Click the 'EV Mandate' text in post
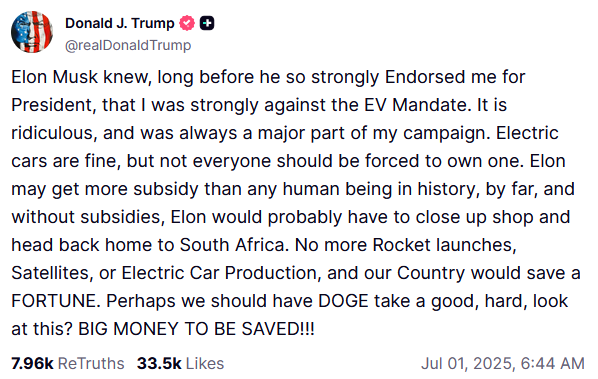Image resolution: width=598 pixels, height=379 pixels. pyautogui.click(x=415, y=105)
